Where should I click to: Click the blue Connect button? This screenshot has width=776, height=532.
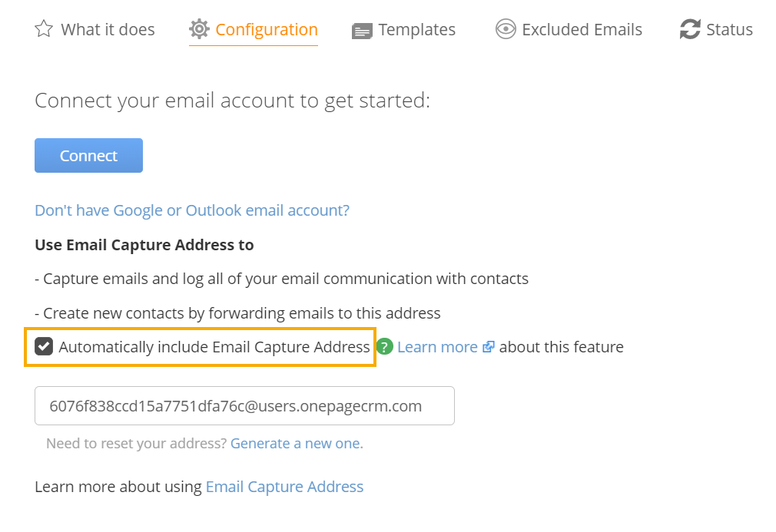coord(88,155)
